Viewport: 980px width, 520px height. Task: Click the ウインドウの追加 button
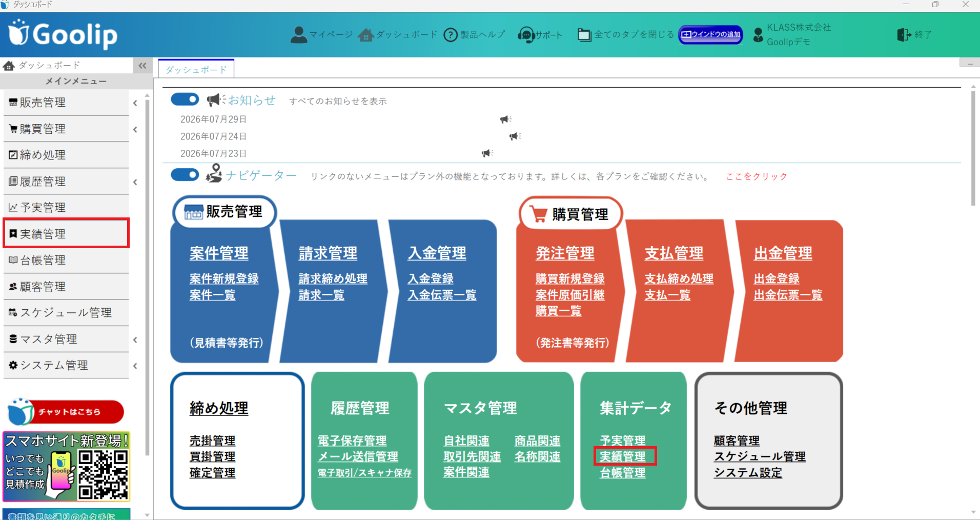click(x=710, y=34)
